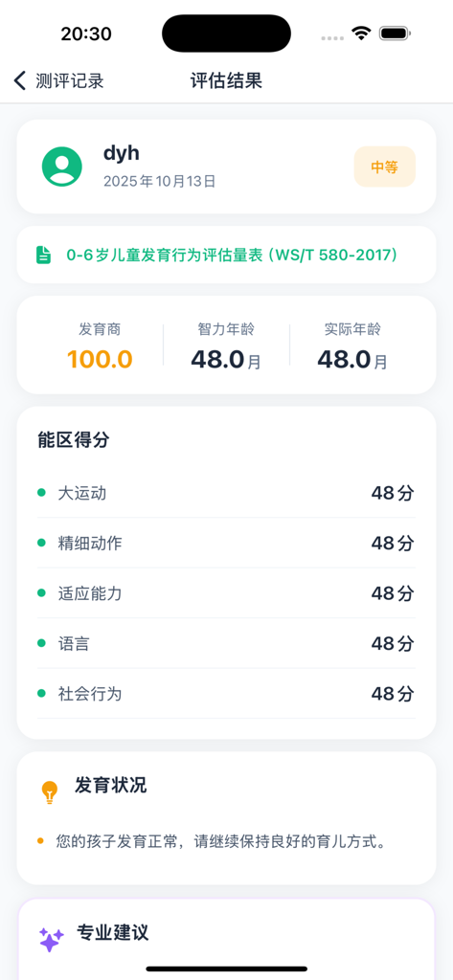Tap the lightbulb icon beside 发育状况

coord(50,791)
